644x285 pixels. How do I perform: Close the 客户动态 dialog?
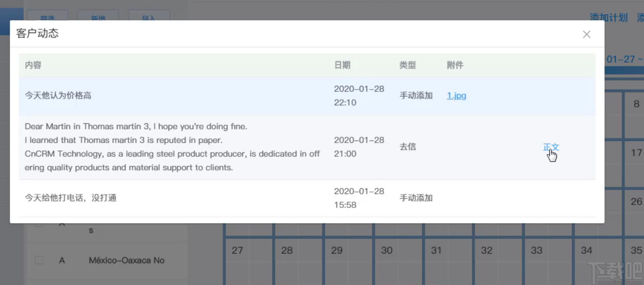[x=586, y=34]
